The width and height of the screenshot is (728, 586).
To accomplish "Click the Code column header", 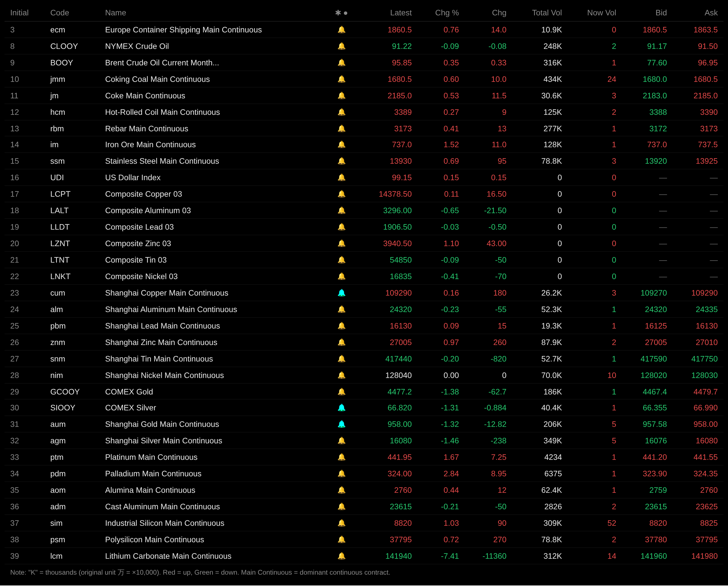I will click(59, 13).
